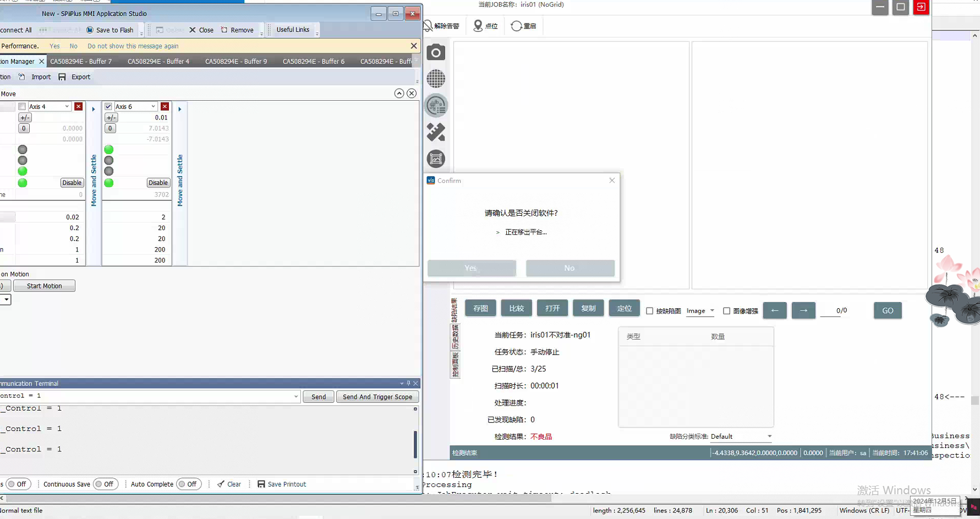Click Axis 6 plus/minus sign button
The height and width of the screenshot is (519, 980).
pyautogui.click(x=111, y=118)
